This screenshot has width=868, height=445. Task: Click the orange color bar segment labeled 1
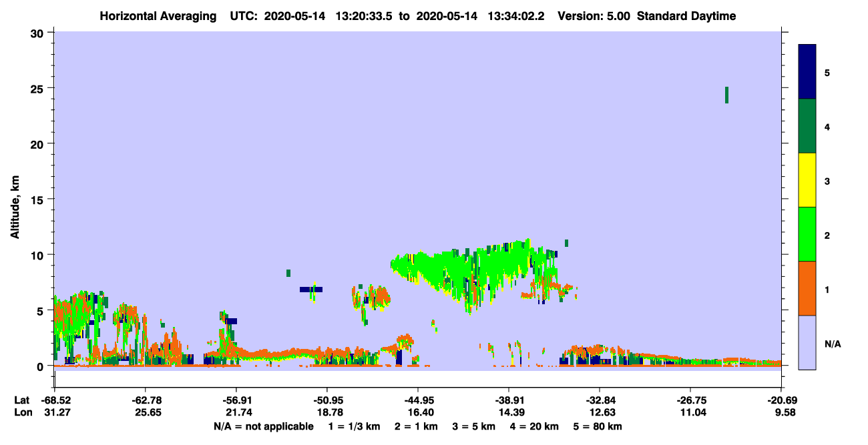(807, 288)
